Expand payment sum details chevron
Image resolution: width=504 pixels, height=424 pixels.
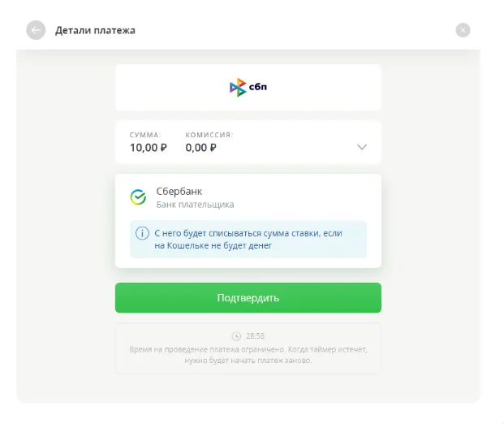(x=362, y=147)
